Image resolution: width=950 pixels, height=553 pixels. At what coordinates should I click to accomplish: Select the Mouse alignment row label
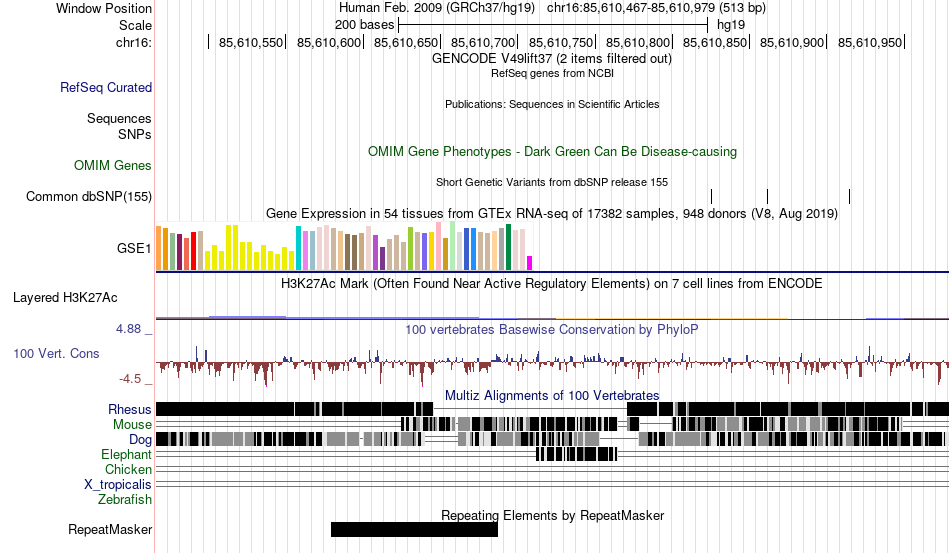point(132,425)
